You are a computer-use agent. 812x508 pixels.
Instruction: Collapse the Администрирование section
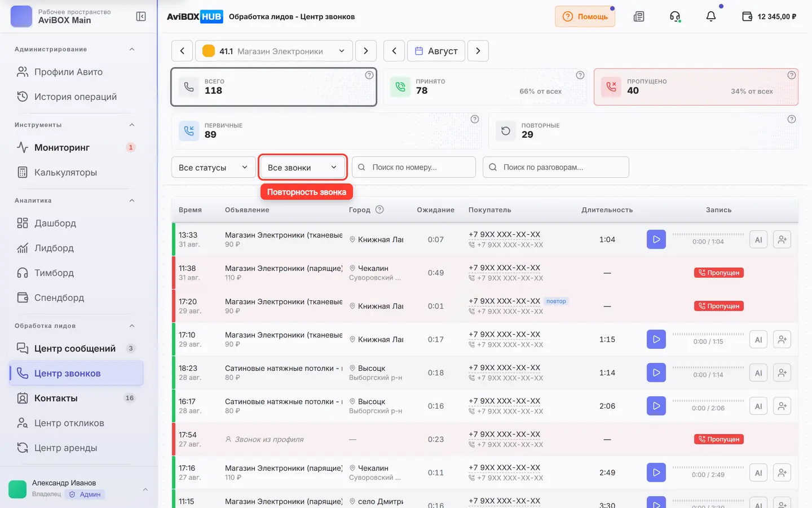coord(132,49)
